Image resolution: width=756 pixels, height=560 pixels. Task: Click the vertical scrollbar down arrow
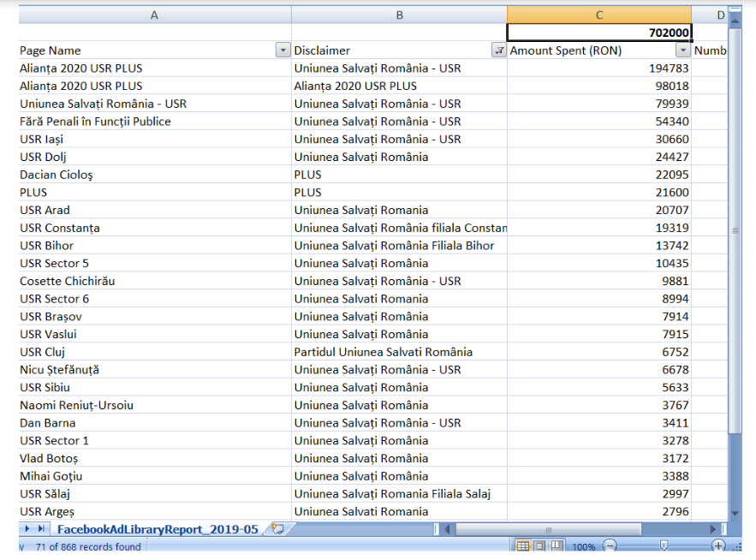coord(735,514)
